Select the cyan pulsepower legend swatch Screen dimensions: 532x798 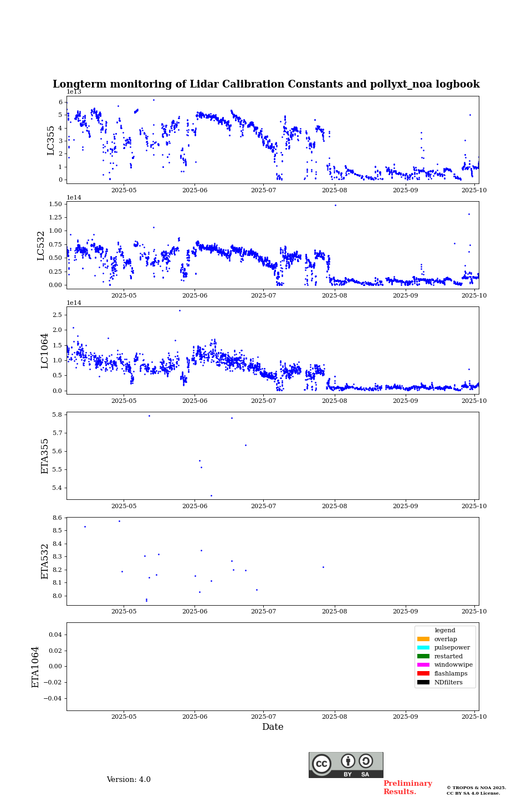tap(423, 648)
